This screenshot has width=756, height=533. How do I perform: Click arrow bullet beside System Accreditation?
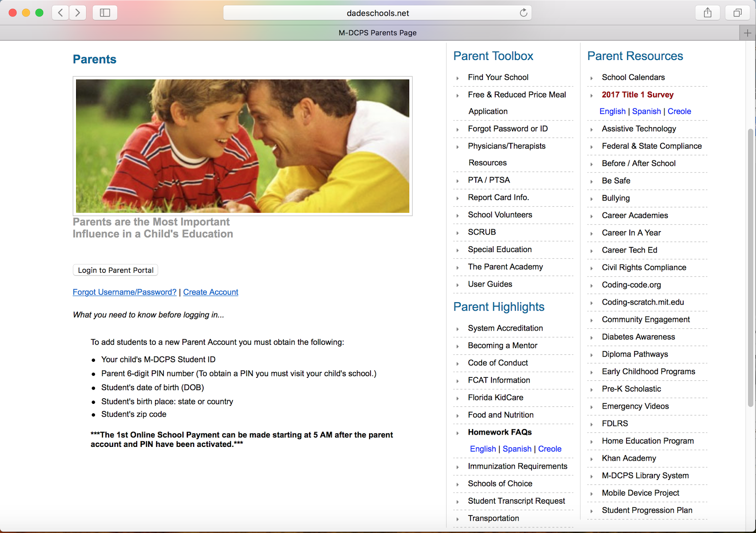coord(457,329)
